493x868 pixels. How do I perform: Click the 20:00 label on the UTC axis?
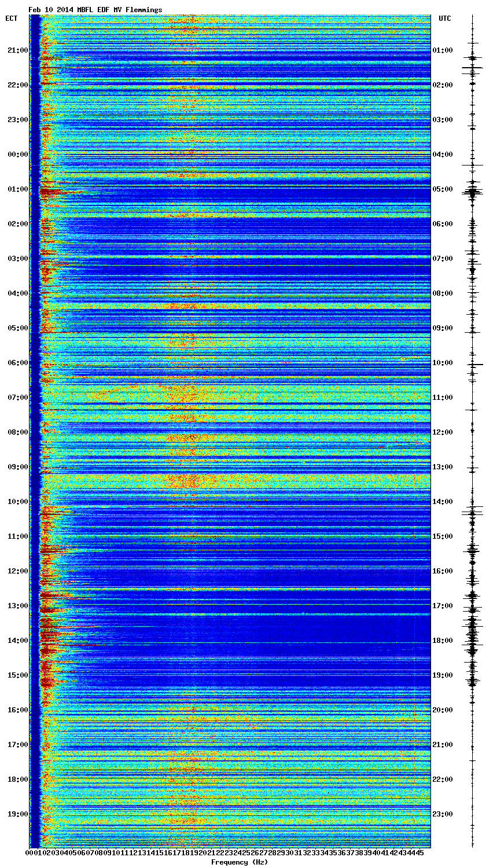pos(443,710)
